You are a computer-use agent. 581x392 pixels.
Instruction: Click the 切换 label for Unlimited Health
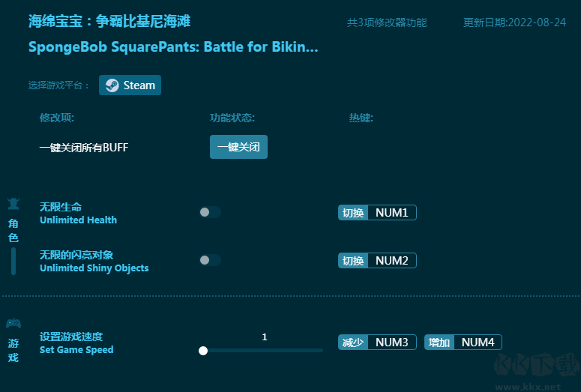point(353,213)
